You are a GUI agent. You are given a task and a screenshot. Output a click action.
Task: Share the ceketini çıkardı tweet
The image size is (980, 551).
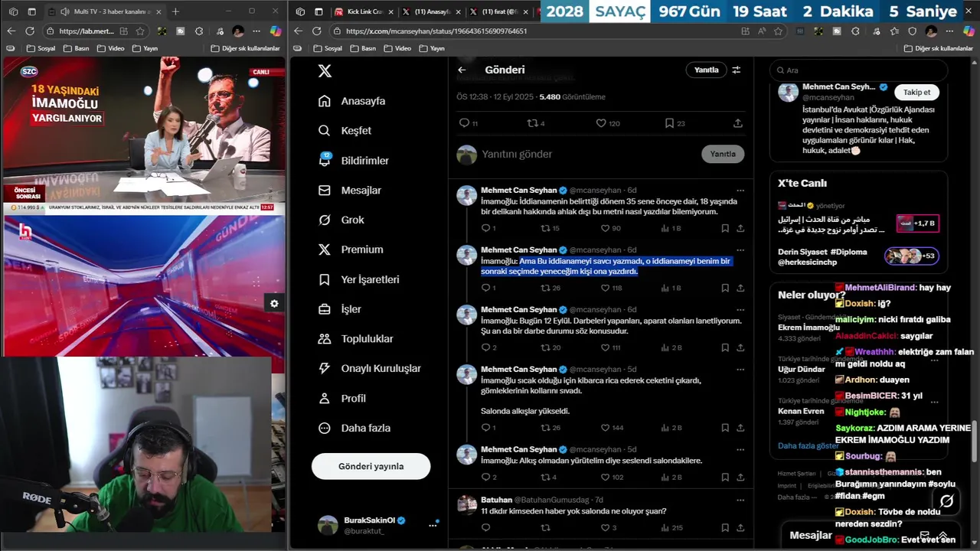pos(740,428)
